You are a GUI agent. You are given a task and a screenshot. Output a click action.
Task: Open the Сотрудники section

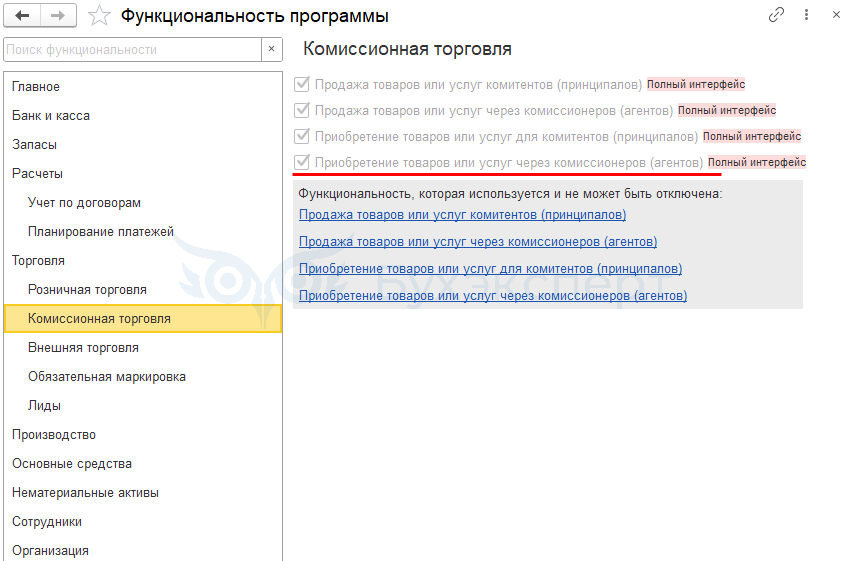[x=143, y=522]
